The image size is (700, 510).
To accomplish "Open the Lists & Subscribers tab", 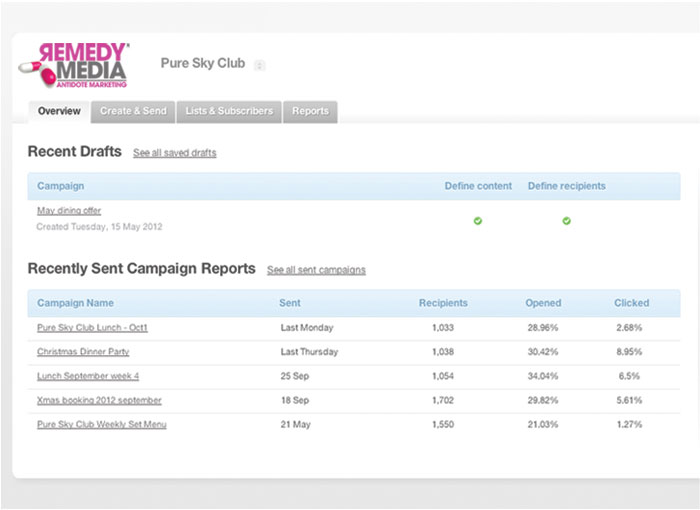I will click(229, 111).
